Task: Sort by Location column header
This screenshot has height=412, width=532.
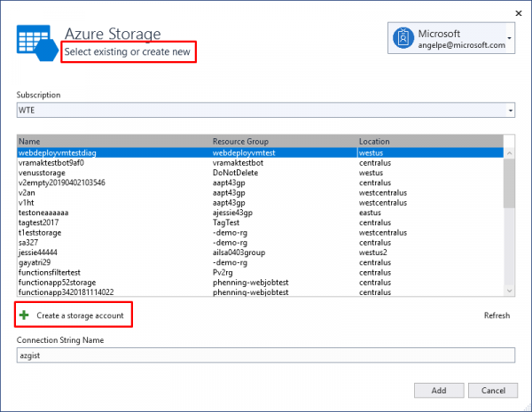Action: pyautogui.click(x=376, y=141)
